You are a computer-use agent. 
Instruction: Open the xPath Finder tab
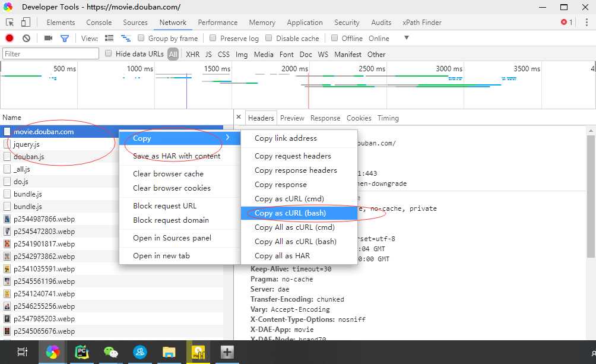[422, 23]
